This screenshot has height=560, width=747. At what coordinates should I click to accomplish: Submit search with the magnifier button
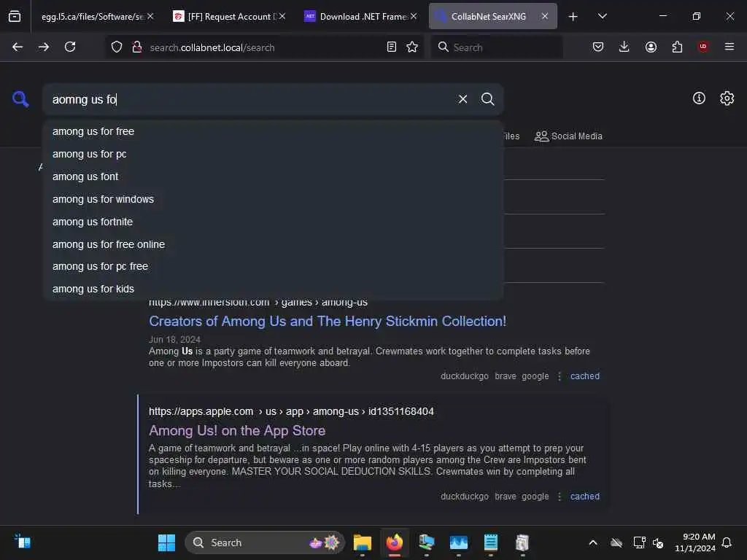coord(487,99)
